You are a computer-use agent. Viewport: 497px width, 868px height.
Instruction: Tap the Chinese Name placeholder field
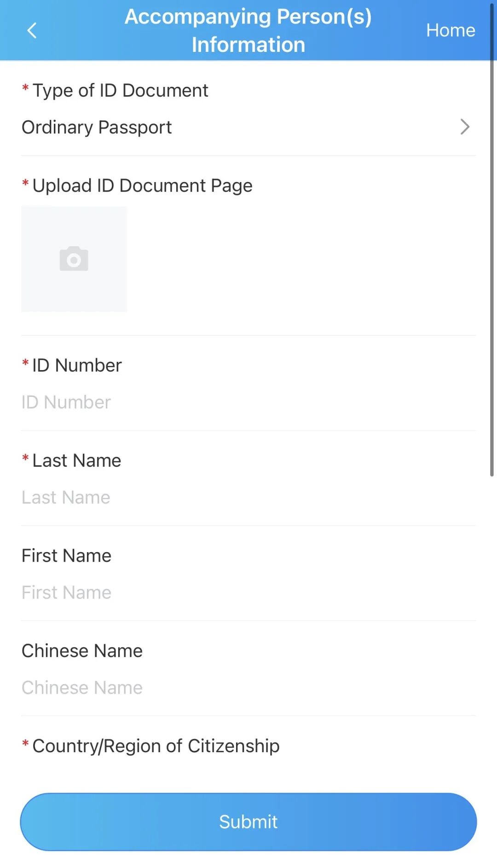82,688
